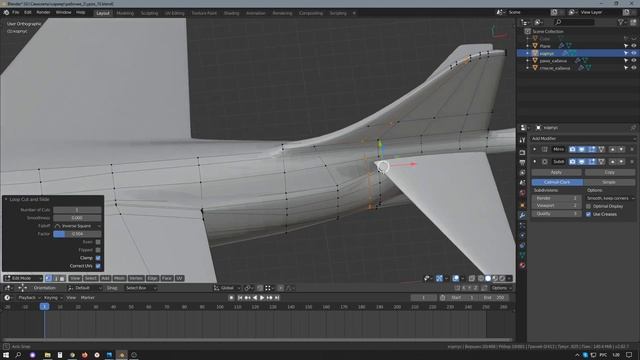The height and width of the screenshot is (360, 640).
Task: Open Smooth, keep corners dropdown
Action: (x=610, y=198)
